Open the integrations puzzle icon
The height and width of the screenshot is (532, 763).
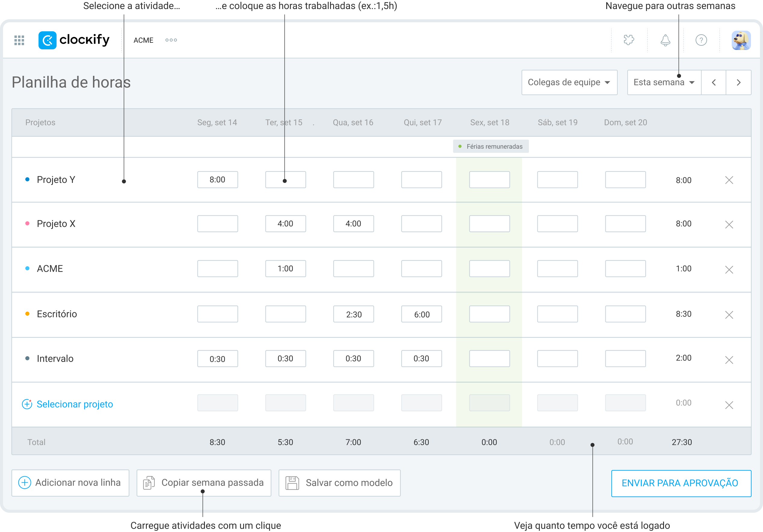pos(629,40)
